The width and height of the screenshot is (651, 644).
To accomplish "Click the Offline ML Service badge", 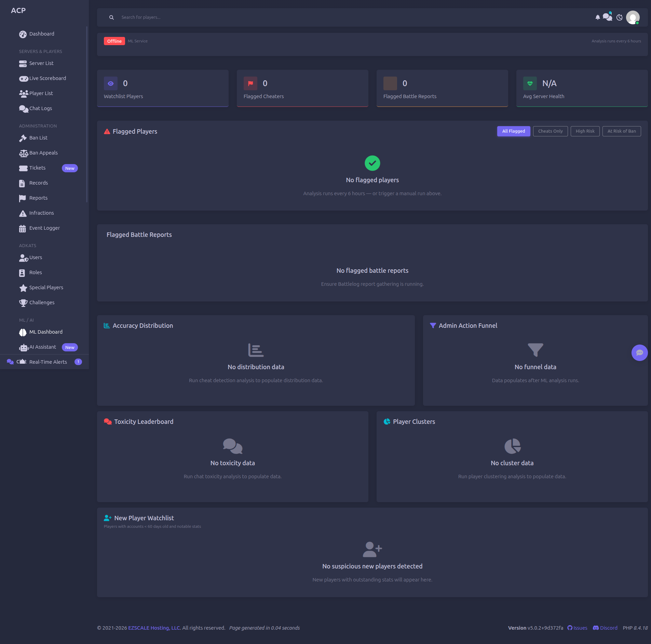I will coord(114,41).
